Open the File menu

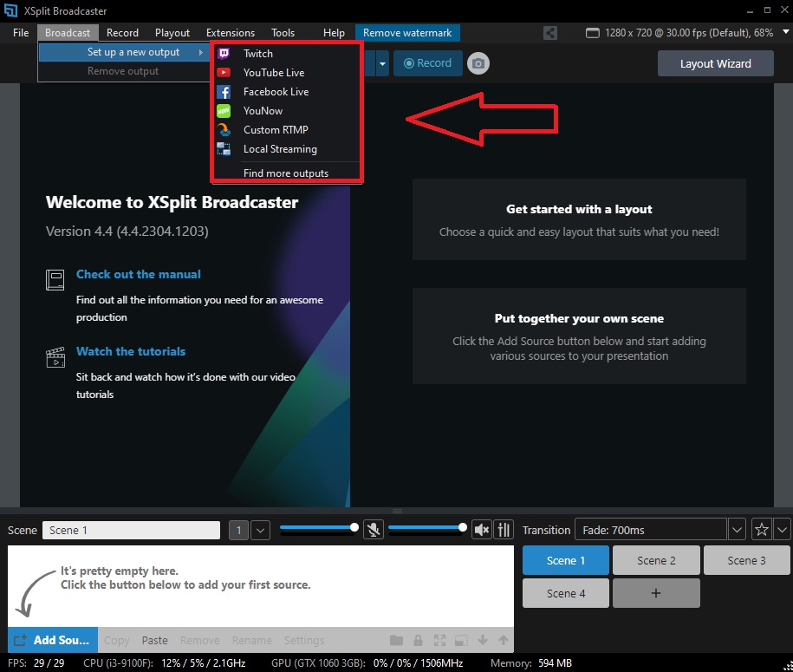coord(21,33)
